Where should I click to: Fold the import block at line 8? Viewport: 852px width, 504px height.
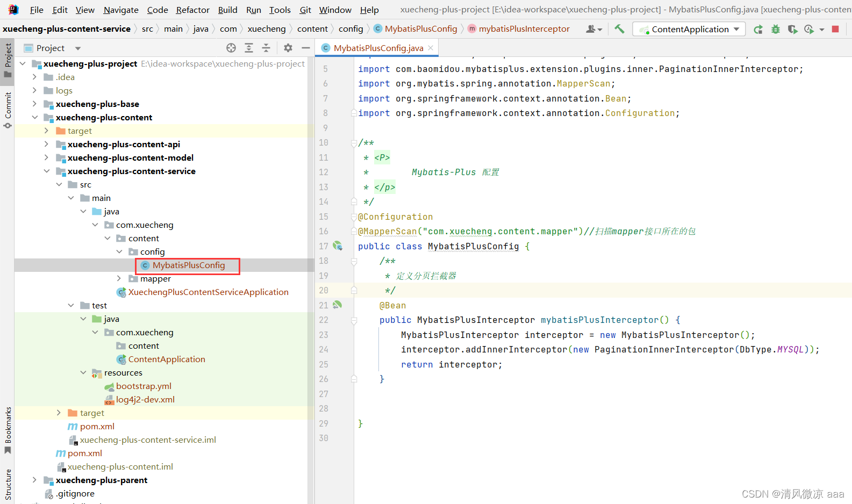pos(354,113)
